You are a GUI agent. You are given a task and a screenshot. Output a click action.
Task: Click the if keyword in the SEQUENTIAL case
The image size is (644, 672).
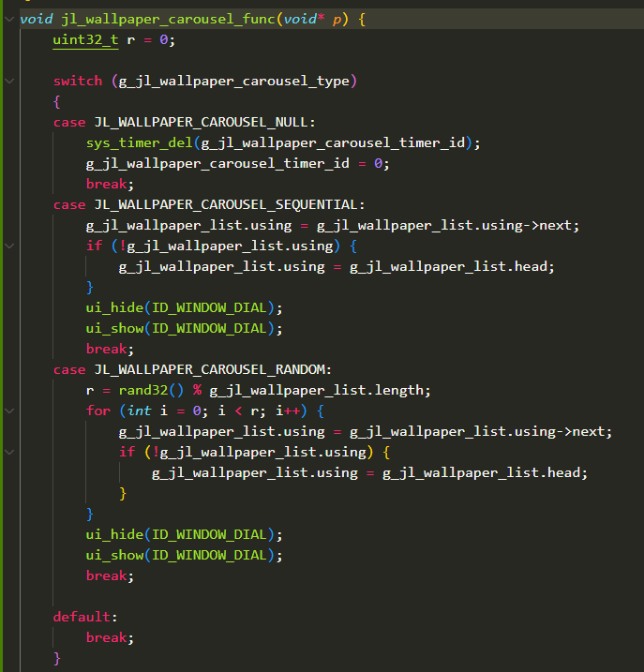click(x=95, y=246)
